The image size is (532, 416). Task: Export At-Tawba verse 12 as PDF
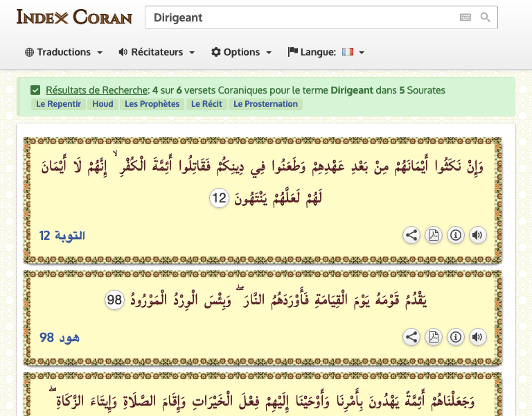pyautogui.click(x=433, y=235)
